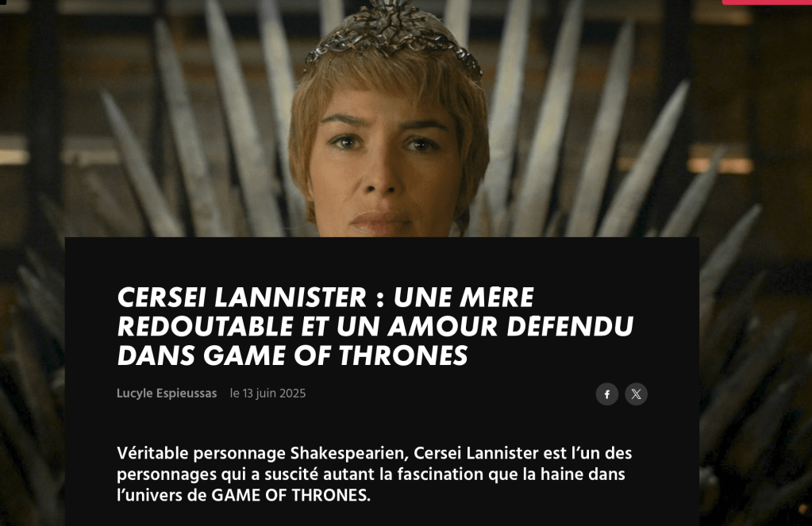Click the black corner element at top left
This screenshot has height=526, width=812.
tap(3, 2)
